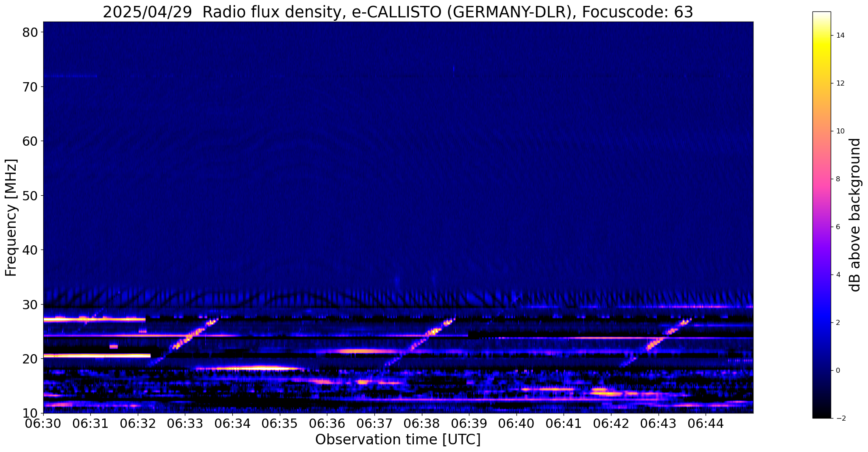The width and height of the screenshot is (868, 452).
Task: Click the 06:31 time tick label
Action: pos(90,423)
